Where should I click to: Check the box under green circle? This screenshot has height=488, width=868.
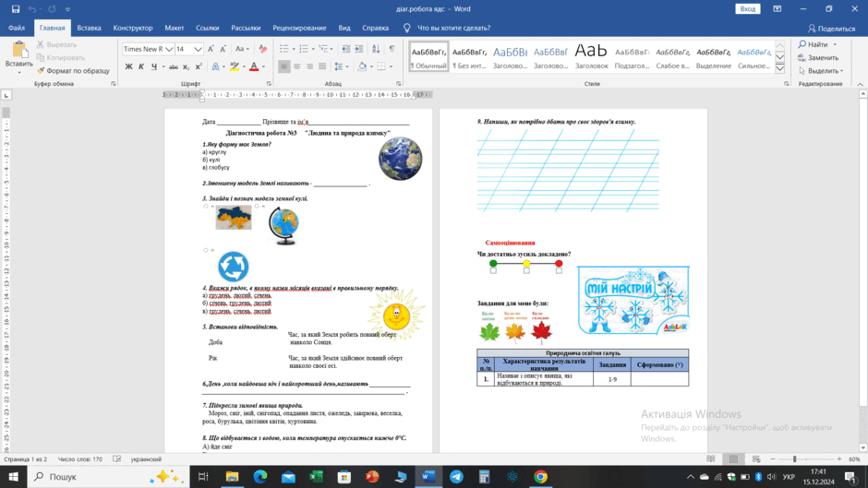(x=493, y=270)
